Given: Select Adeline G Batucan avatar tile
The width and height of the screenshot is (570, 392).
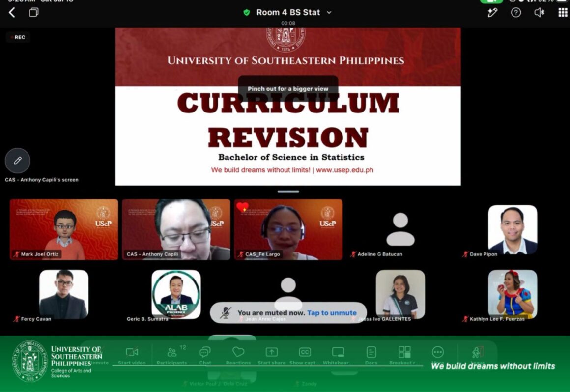Looking at the screenshot, I should 400,229.
